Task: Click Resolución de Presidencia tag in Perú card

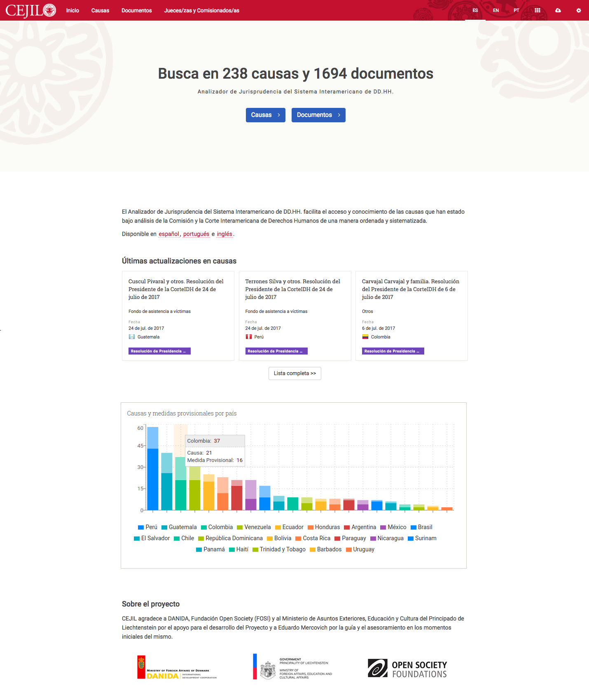Action: pyautogui.click(x=276, y=351)
